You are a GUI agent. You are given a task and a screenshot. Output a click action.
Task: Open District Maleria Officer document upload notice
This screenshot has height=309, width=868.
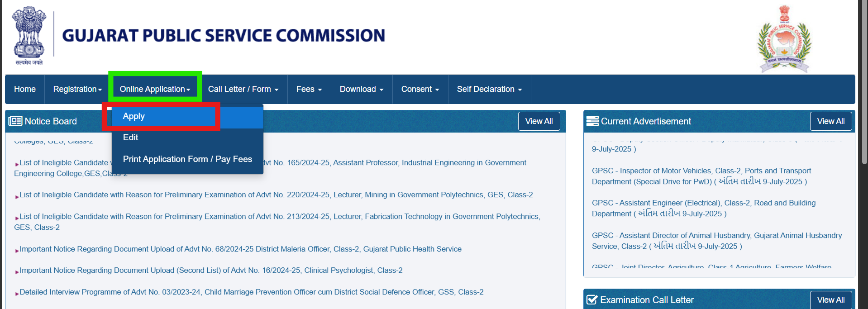240,249
